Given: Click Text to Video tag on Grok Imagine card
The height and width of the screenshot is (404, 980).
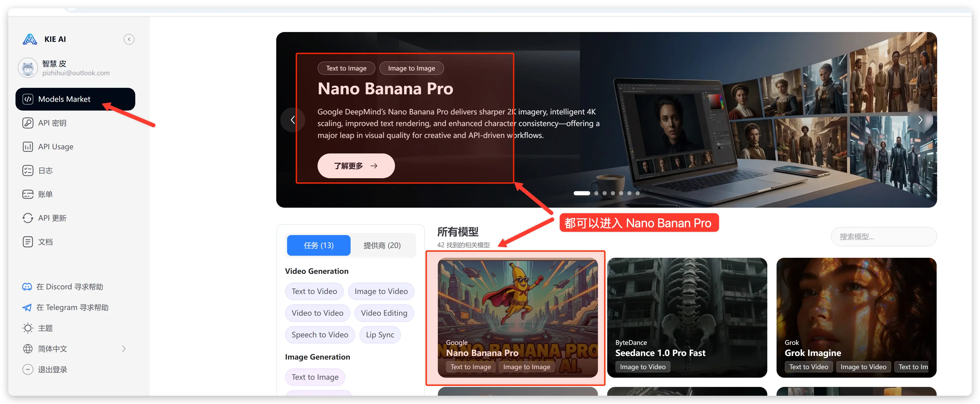Looking at the screenshot, I should coord(808,367).
